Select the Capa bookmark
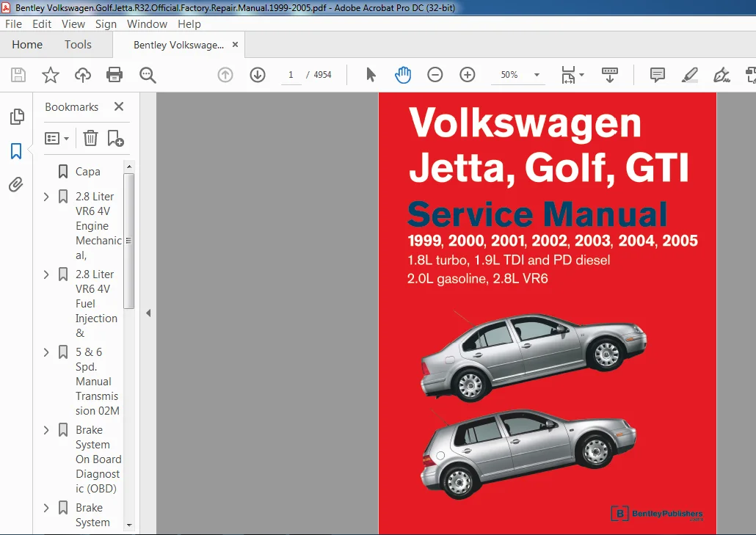The image size is (756, 535). [x=88, y=172]
